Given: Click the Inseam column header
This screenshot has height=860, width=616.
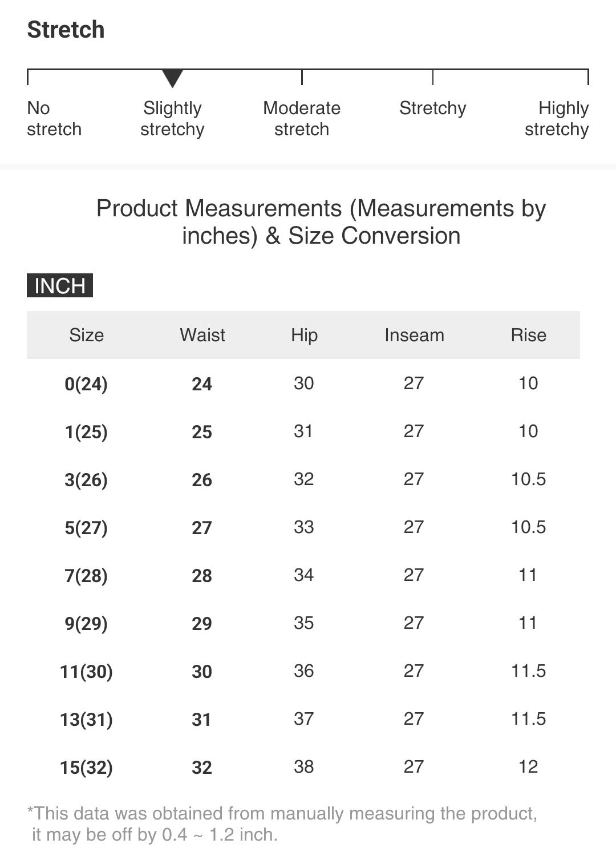Looking at the screenshot, I should (414, 335).
